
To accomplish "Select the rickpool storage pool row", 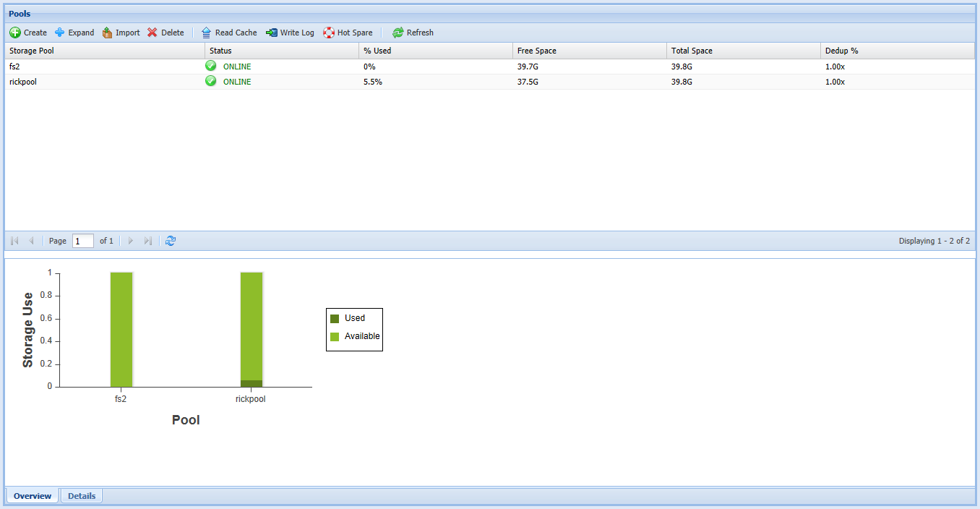I will [489, 82].
